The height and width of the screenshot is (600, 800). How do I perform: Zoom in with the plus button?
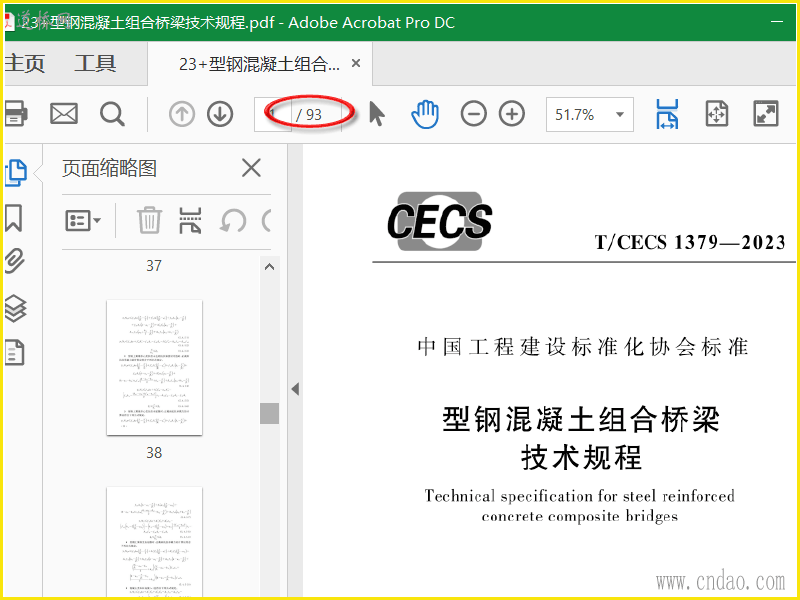tap(512, 113)
